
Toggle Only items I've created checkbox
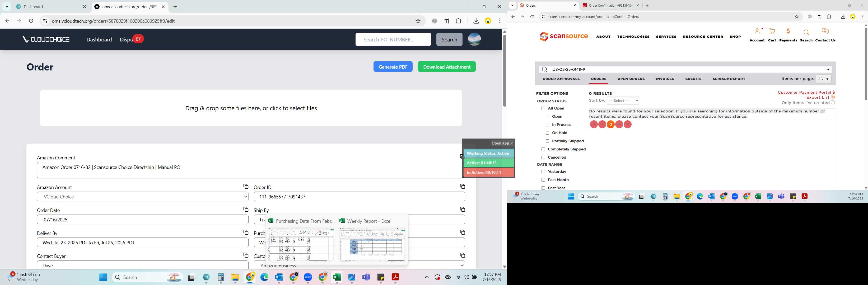pyautogui.click(x=832, y=102)
